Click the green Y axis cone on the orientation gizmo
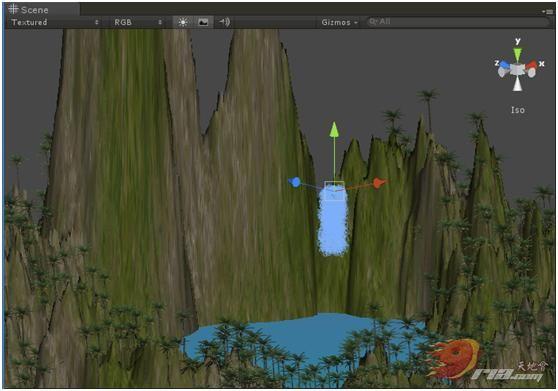 [517, 54]
